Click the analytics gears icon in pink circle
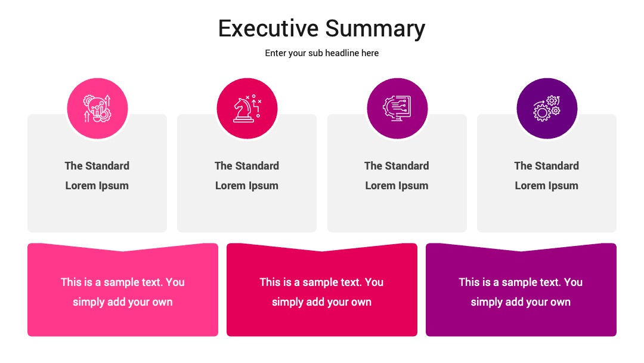This screenshot has width=644, height=363. [x=97, y=109]
